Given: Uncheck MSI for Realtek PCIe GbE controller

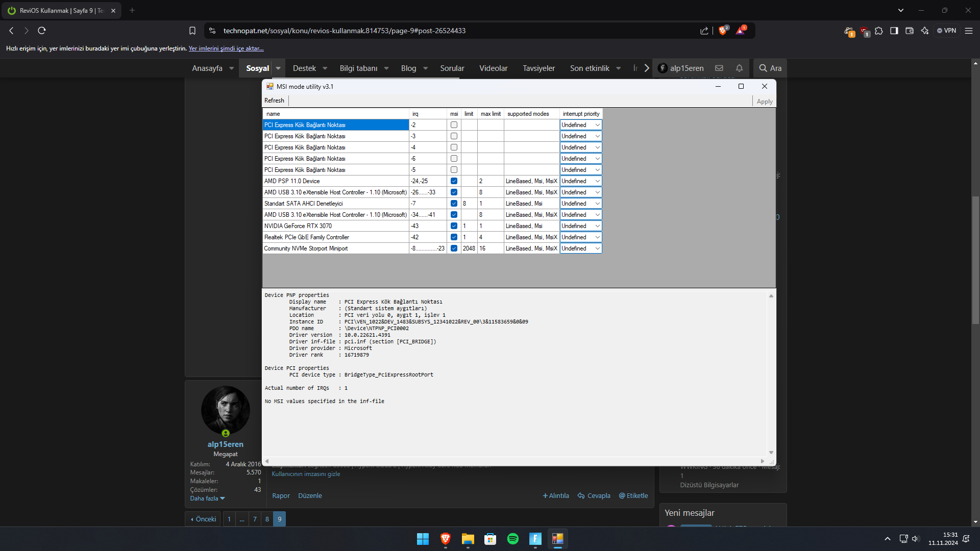Looking at the screenshot, I should (x=454, y=237).
